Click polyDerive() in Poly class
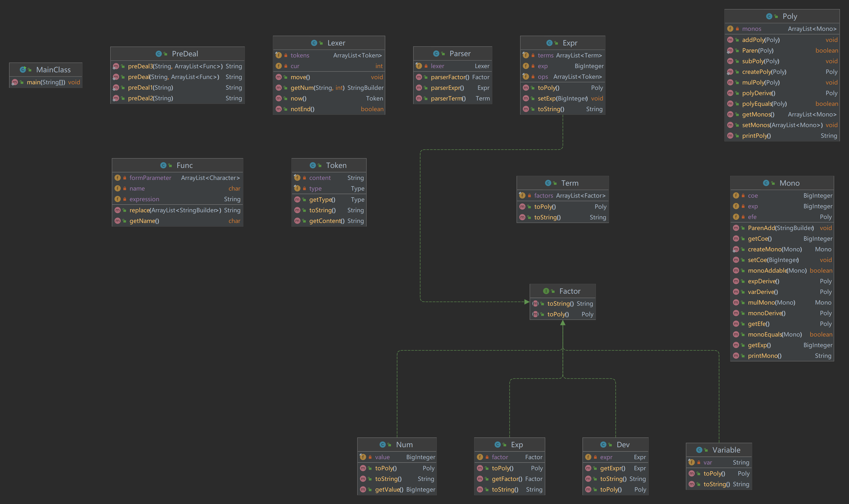Image resolution: width=849 pixels, height=504 pixels. pos(782,93)
